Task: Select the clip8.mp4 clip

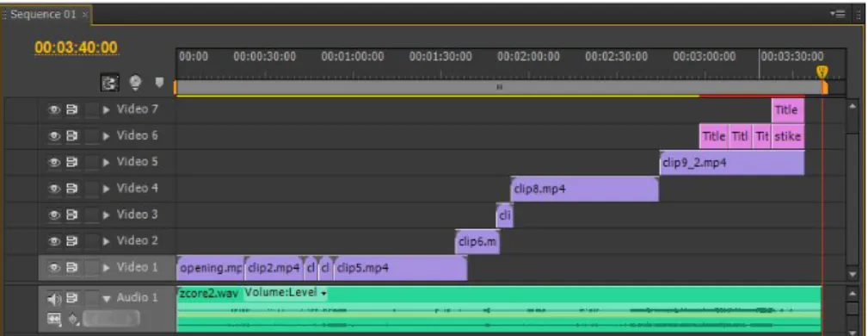Action: (x=585, y=189)
